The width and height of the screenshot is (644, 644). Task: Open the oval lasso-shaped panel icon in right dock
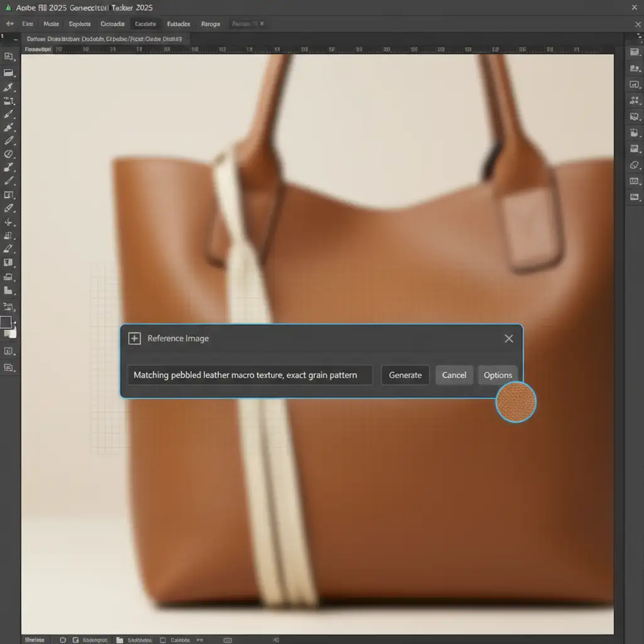pyautogui.click(x=635, y=165)
